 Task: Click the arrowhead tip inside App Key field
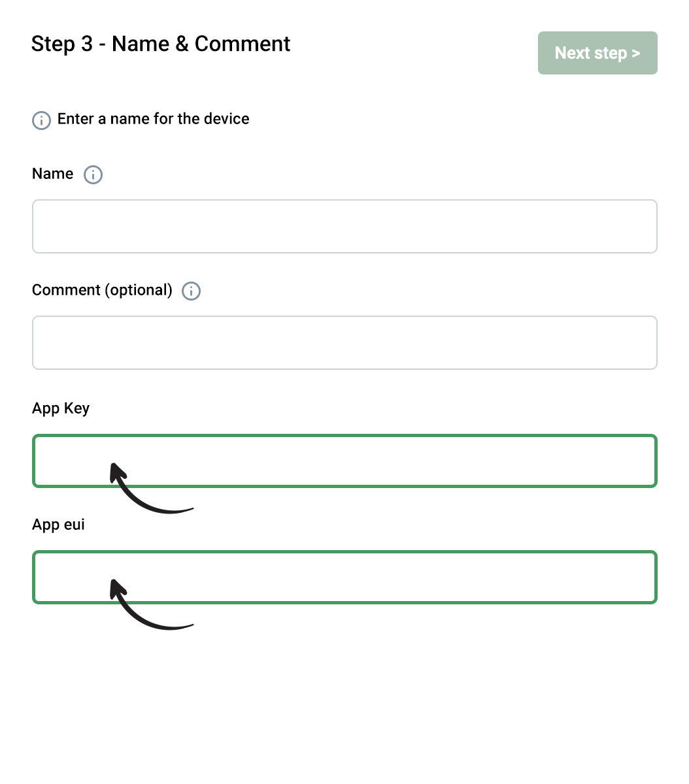116,470
